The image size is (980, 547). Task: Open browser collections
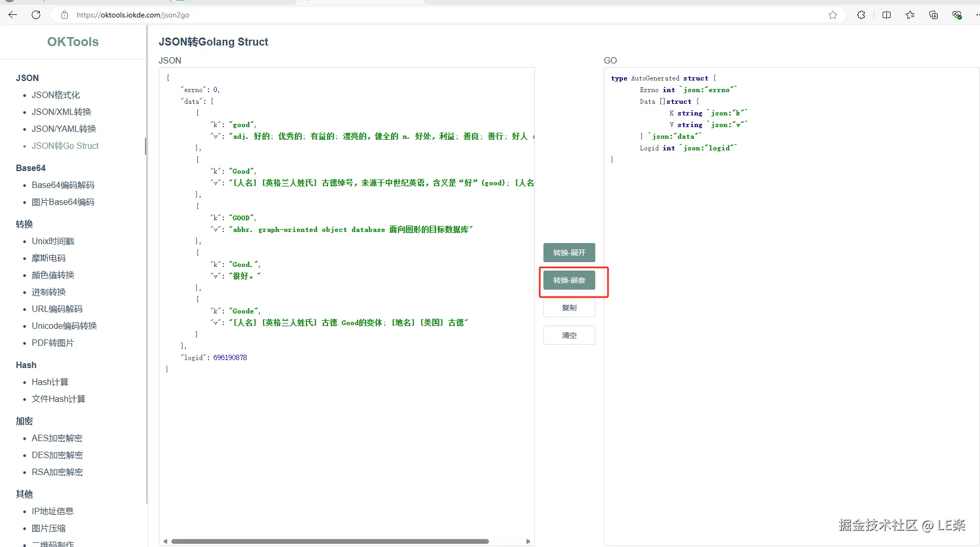click(933, 15)
